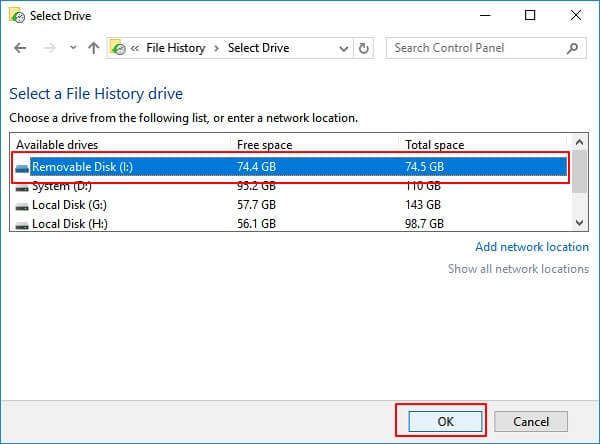Click the Local Disk (H:) drive icon
600x444 pixels.
[x=22, y=224]
